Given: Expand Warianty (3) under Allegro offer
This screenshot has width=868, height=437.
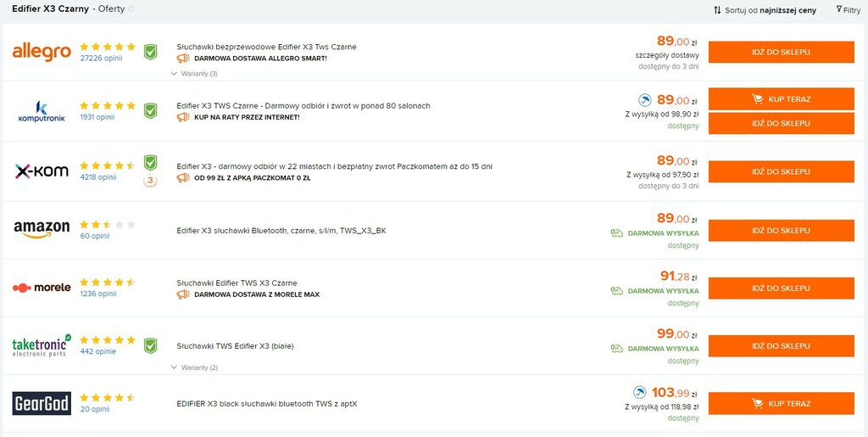Looking at the screenshot, I should point(194,74).
